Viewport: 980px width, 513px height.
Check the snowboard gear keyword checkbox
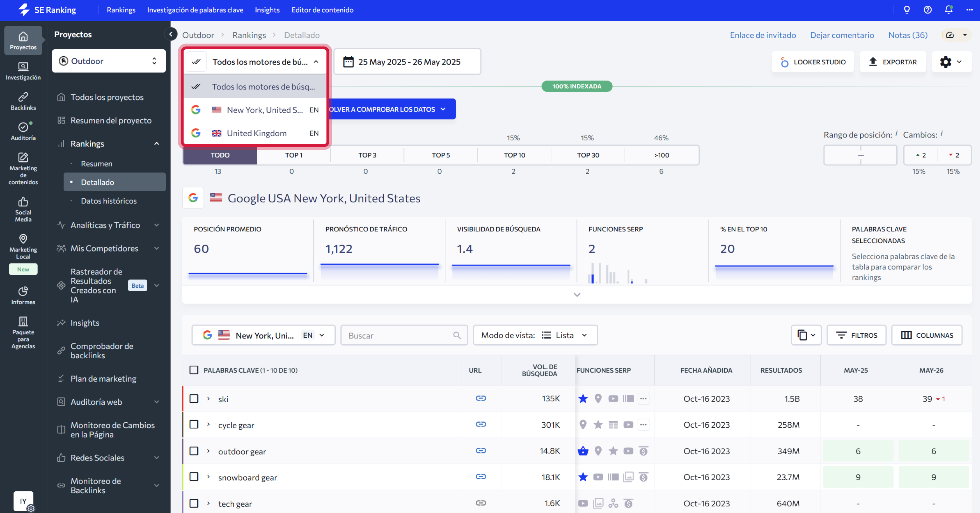tap(194, 477)
